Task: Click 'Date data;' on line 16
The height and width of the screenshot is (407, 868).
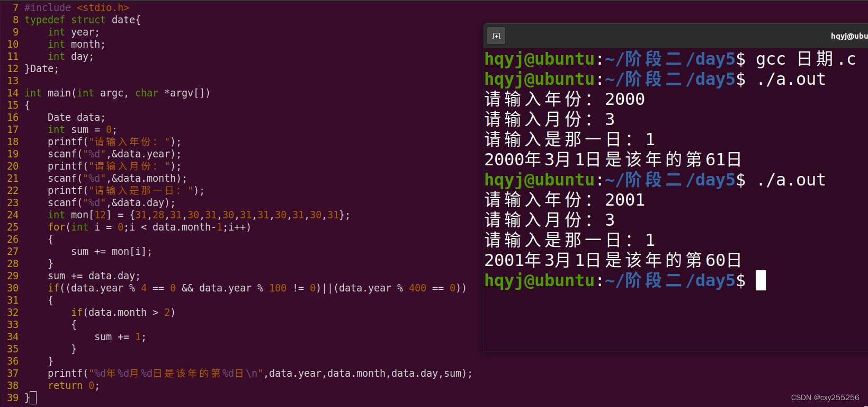Action: click(x=76, y=117)
